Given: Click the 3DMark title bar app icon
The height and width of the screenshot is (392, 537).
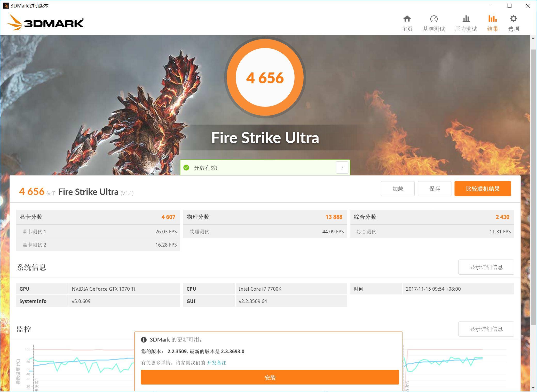Looking at the screenshot, I should (6, 6).
